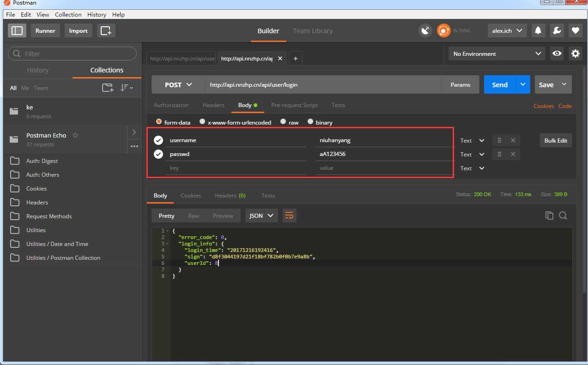Screen dimensions: 588x365
Task: Open the alex.ich account dropdown
Action: (x=507, y=31)
